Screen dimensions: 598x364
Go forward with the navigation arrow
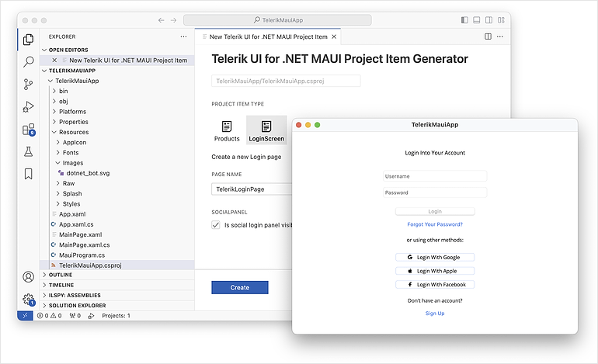coord(173,20)
